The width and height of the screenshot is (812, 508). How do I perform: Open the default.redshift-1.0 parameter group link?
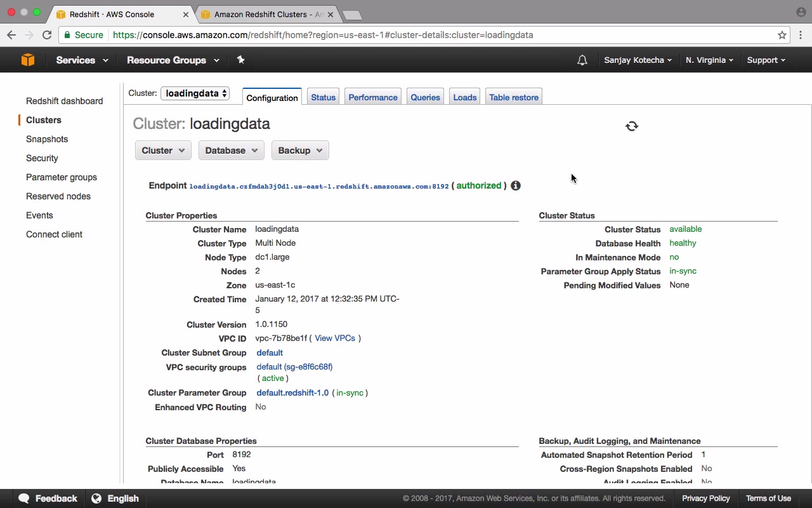pyautogui.click(x=292, y=393)
